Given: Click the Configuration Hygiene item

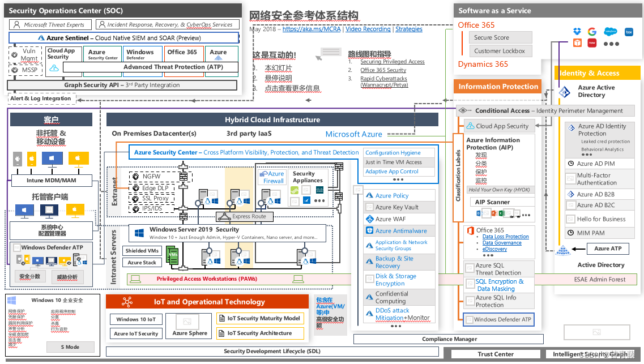Looking at the screenshot, I should (x=399, y=153).
